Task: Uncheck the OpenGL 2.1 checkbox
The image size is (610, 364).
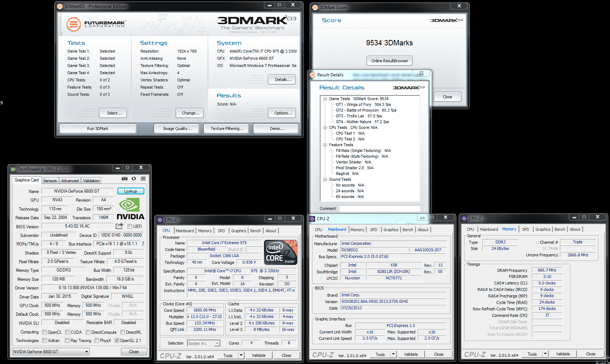Action: (x=117, y=340)
